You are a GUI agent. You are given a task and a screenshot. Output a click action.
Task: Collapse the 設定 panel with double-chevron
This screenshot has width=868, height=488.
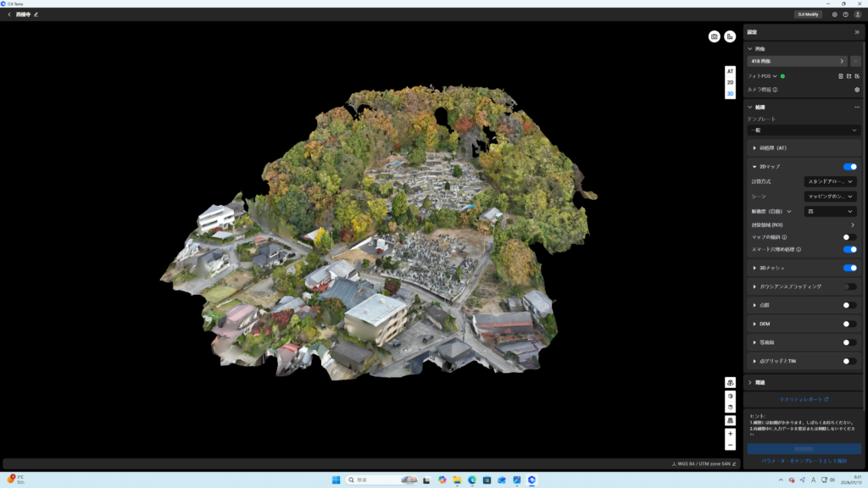856,31
